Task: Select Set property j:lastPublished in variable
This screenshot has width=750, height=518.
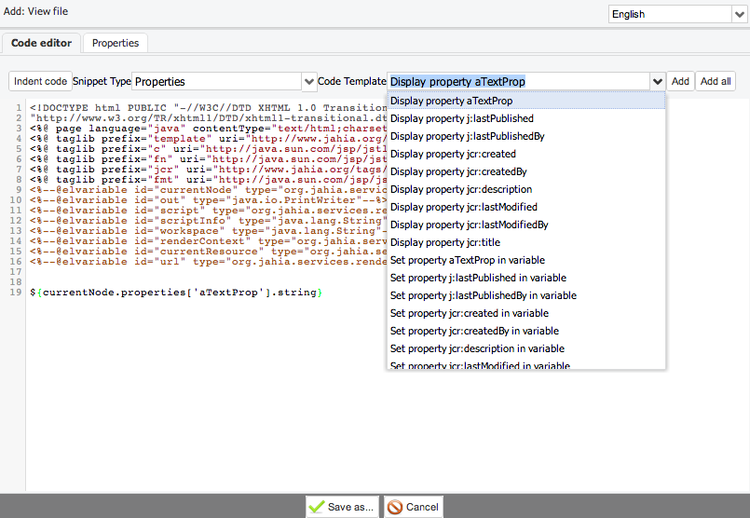Action: (526, 278)
